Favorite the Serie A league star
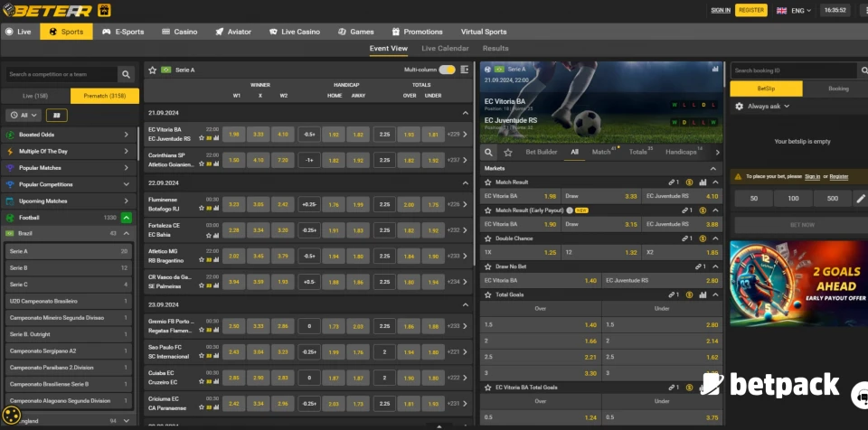Viewport: 868px width, 430px height. pos(152,70)
